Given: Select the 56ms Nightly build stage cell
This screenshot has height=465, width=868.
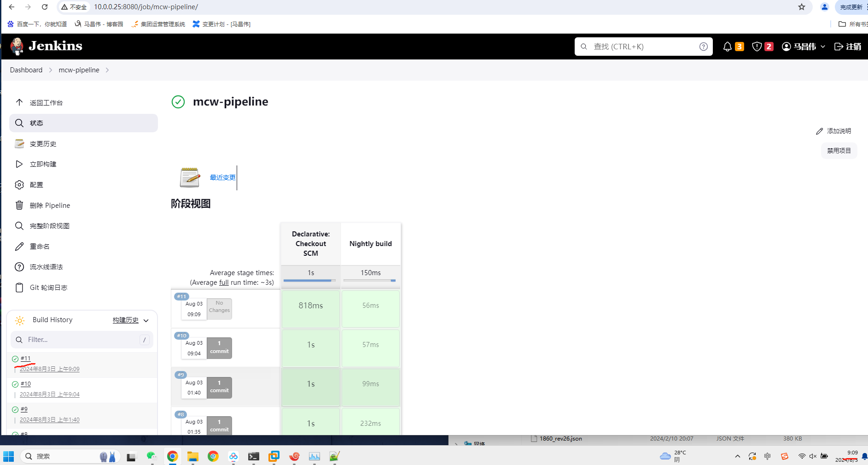Looking at the screenshot, I should (x=371, y=309).
